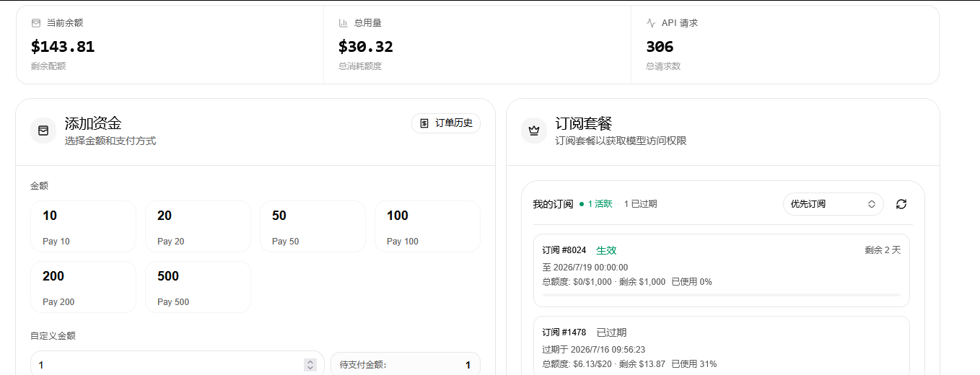Click the 我的订阅 heading

[553, 204]
